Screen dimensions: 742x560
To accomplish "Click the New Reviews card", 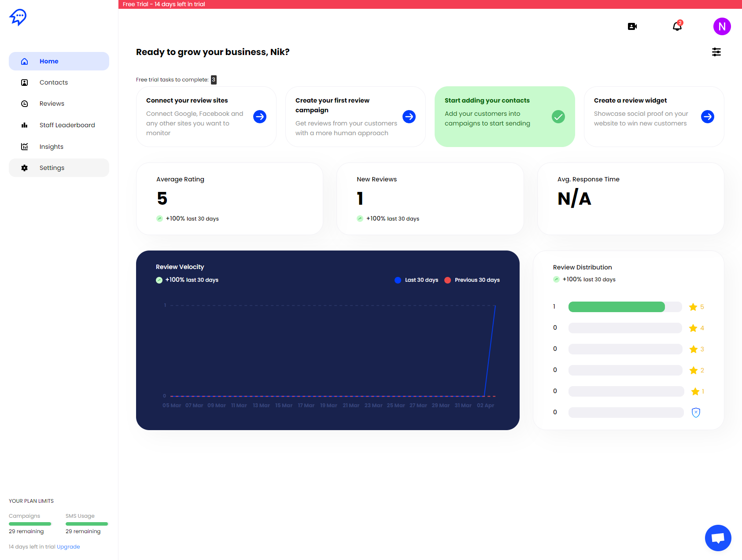I will click(430, 199).
